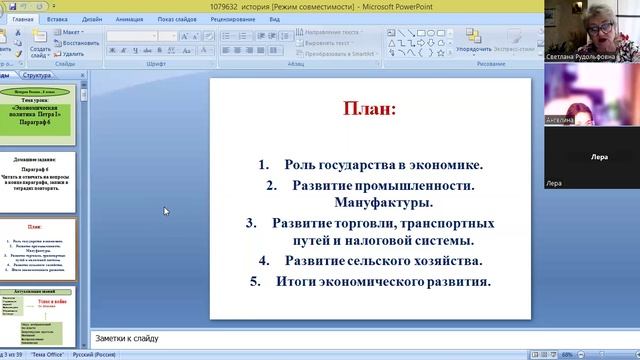Open the Customize Quick Access Toolbar arrow
Image resolution: width=640 pixels, height=360 pixels.
coord(53,7)
